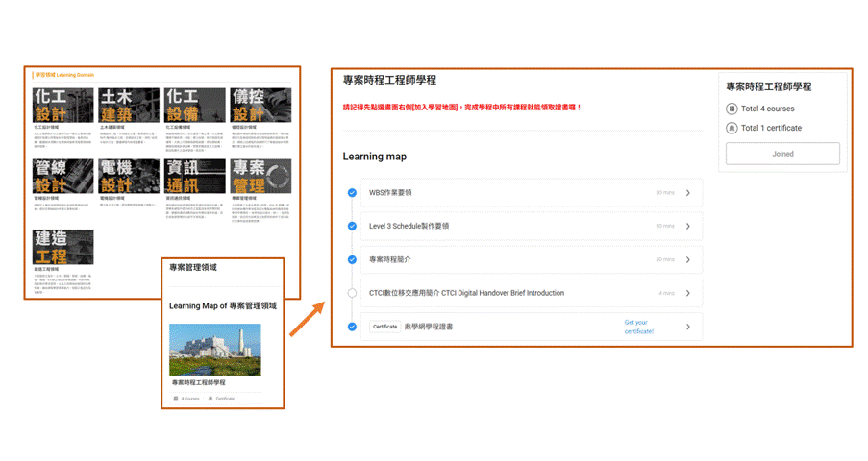Click the Total 4 courses icon
This screenshot has height=461, width=868.
click(x=732, y=109)
